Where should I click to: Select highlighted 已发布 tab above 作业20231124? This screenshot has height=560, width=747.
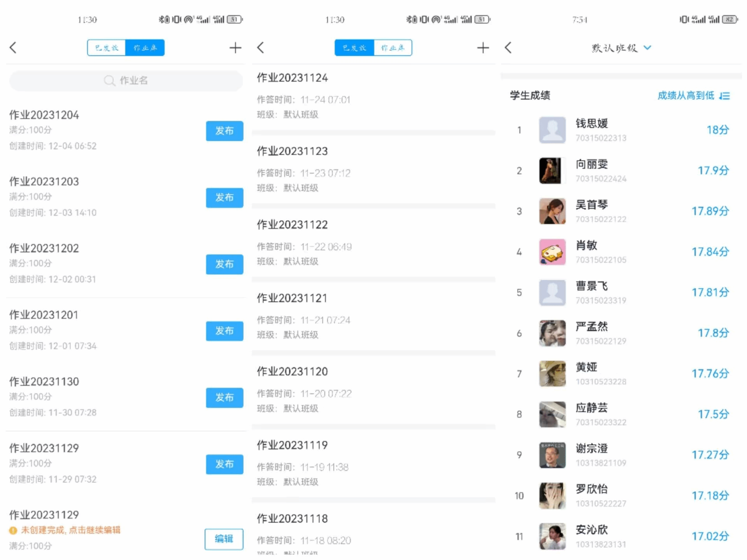point(354,48)
